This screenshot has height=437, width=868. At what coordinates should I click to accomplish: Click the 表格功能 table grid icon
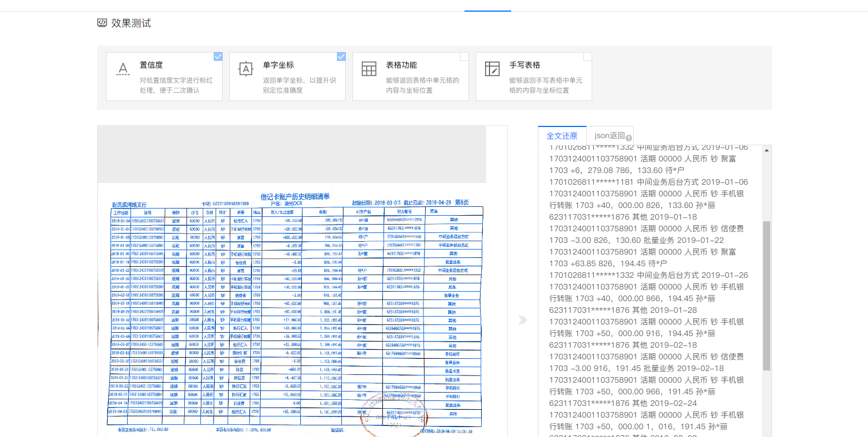tap(369, 69)
